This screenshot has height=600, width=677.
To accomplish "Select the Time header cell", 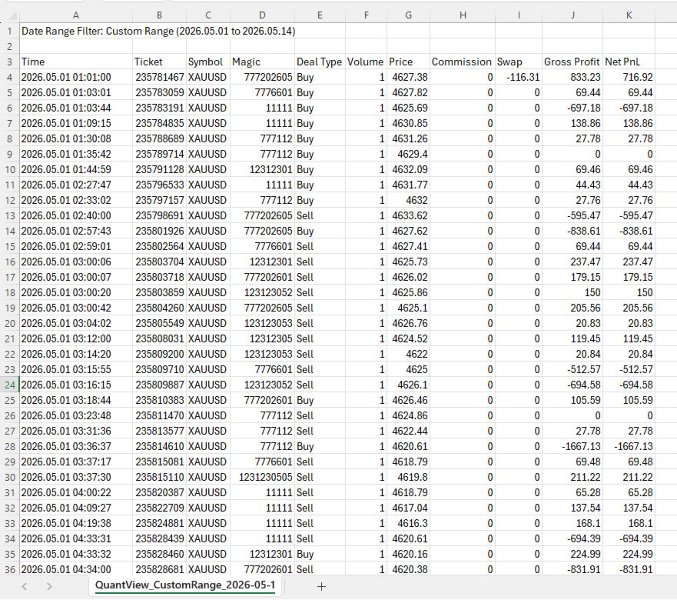I will pyautogui.click(x=76, y=62).
